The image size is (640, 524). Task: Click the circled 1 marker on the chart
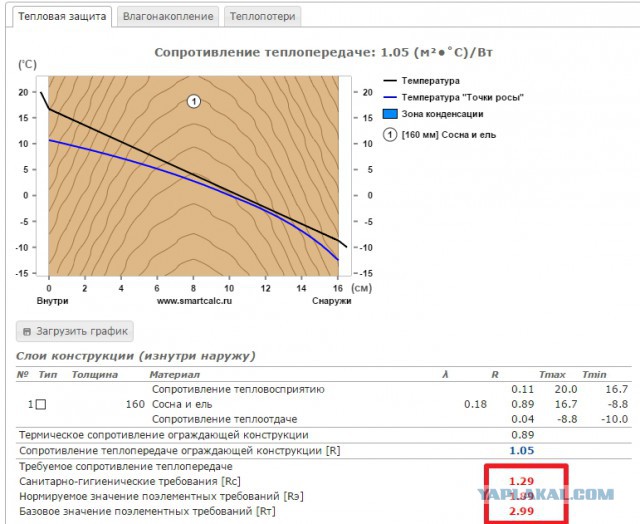[x=195, y=101]
